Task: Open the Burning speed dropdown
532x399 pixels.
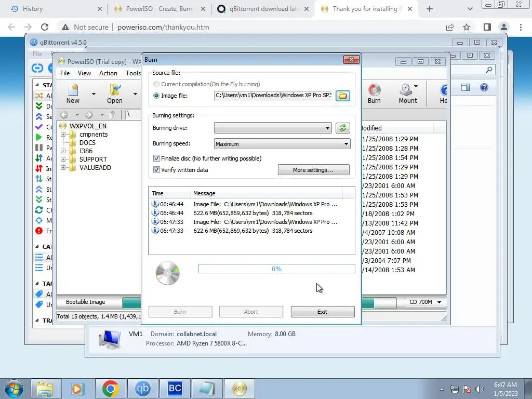Action: [x=282, y=144]
